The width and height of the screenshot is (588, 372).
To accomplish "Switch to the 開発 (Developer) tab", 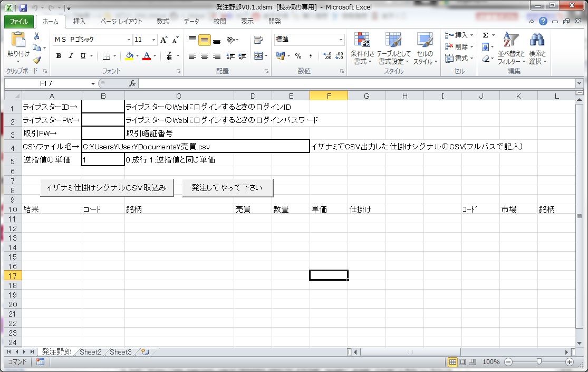I will pyautogui.click(x=275, y=22).
